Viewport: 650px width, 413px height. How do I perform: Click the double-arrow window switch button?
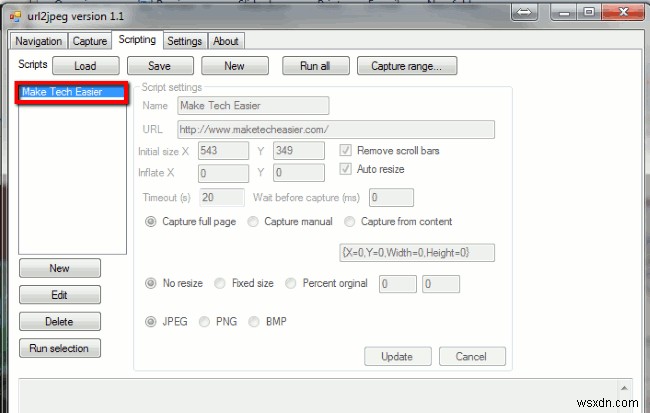point(524,12)
